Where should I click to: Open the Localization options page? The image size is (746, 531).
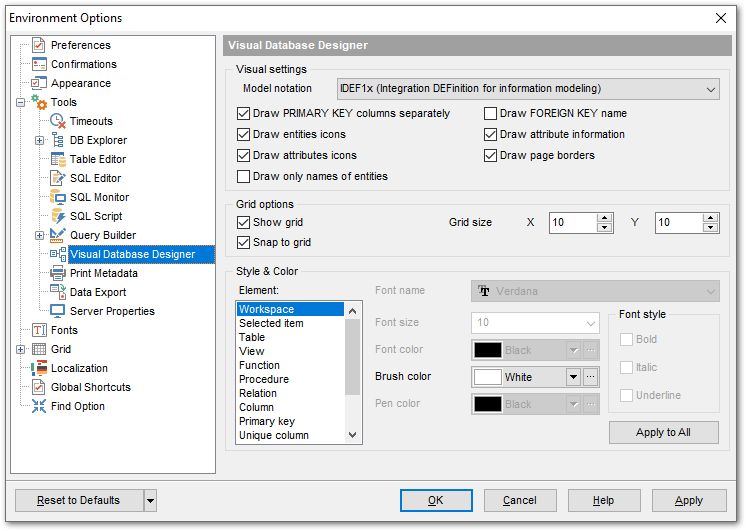pyautogui.click(x=79, y=368)
